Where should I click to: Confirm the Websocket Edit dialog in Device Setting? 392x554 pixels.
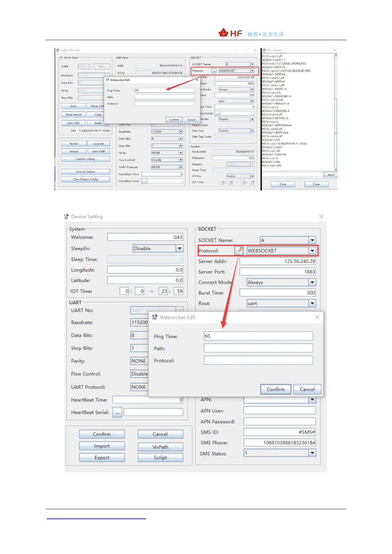(276, 389)
